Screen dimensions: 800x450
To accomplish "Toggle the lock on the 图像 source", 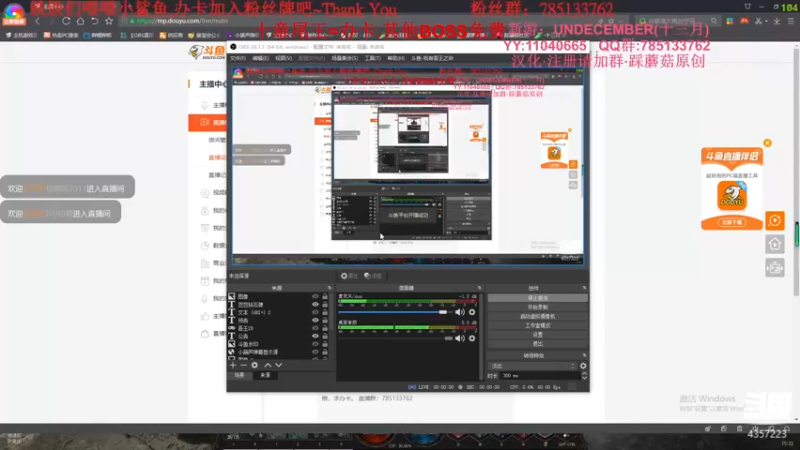I will [325, 296].
